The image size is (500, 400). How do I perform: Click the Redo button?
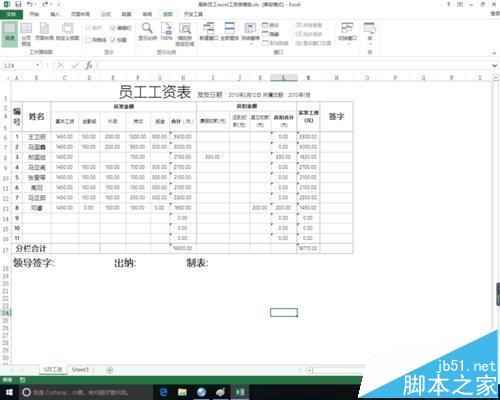[x=45, y=4]
